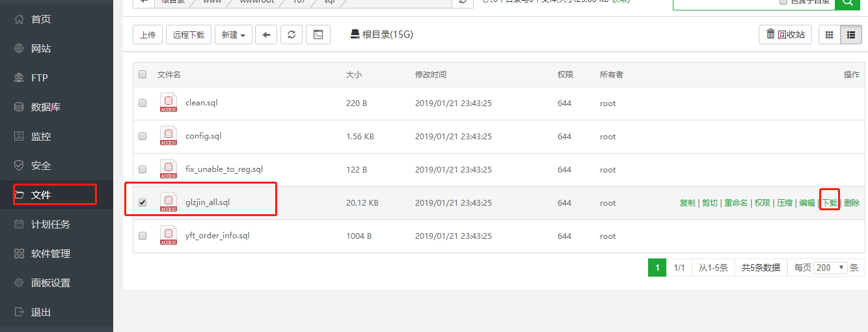
Task: Click the clean.sql file icon
Action: pyautogui.click(x=169, y=103)
